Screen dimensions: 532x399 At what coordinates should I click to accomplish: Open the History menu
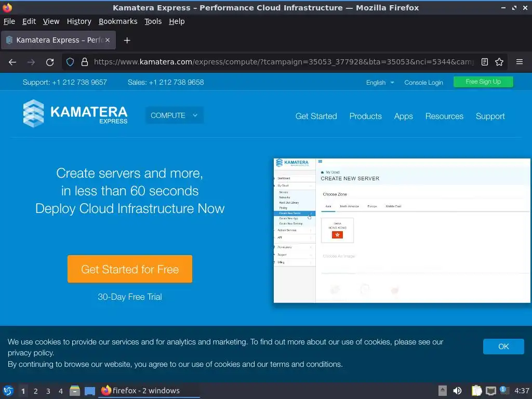coord(79,21)
